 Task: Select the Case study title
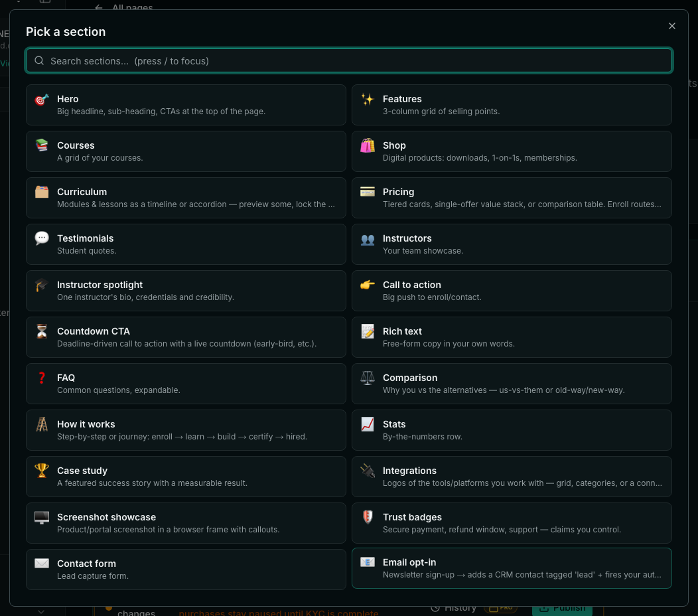82,471
